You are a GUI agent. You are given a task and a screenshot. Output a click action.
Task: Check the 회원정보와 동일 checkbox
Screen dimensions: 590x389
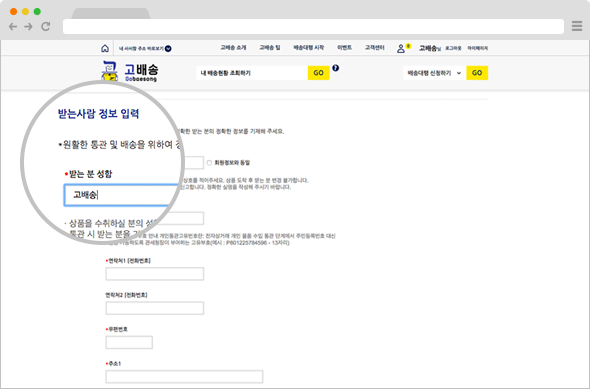click(x=209, y=163)
